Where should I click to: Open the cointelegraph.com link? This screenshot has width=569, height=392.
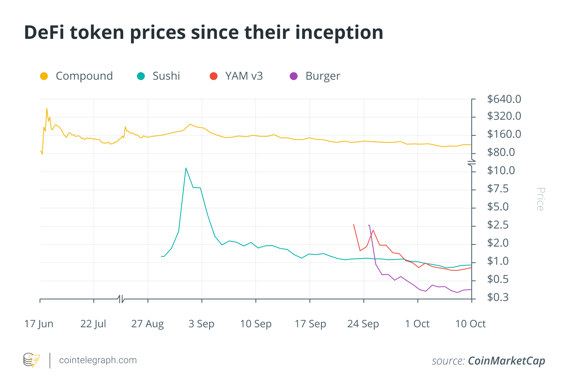coord(98,360)
